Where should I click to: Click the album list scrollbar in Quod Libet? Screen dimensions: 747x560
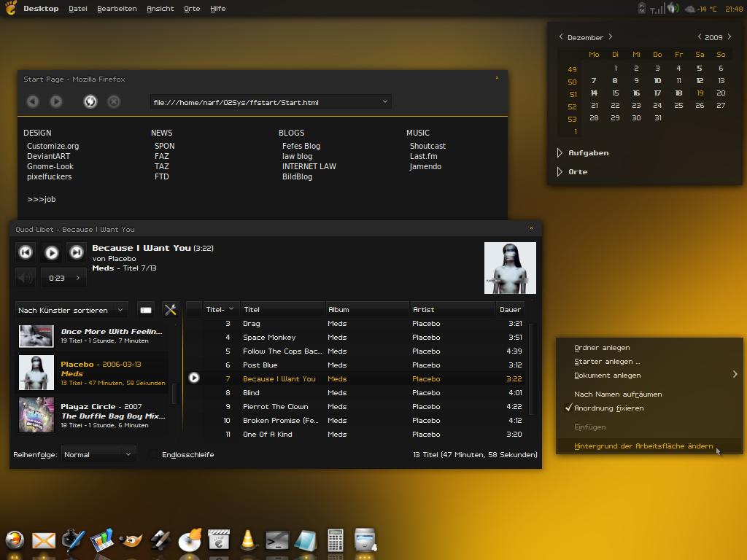174,393
